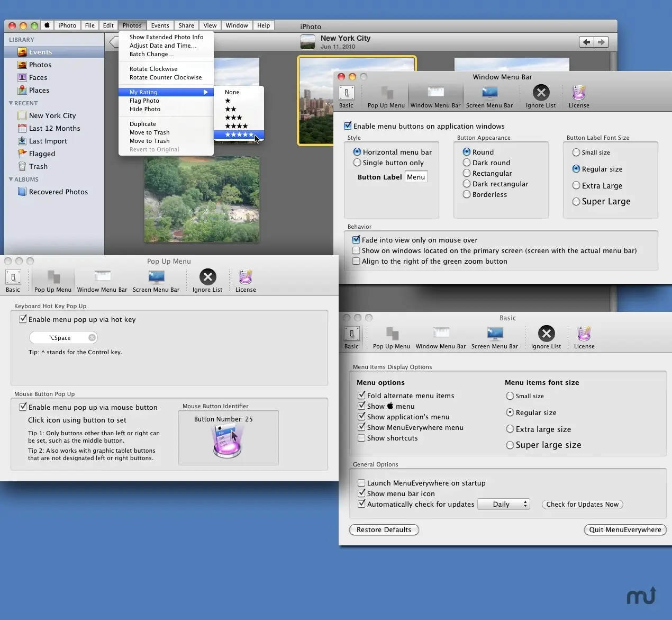The width and height of the screenshot is (672, 620).
Task: Open Window Menu Bar tab in Basic window
Action: [x=441, y=338]
